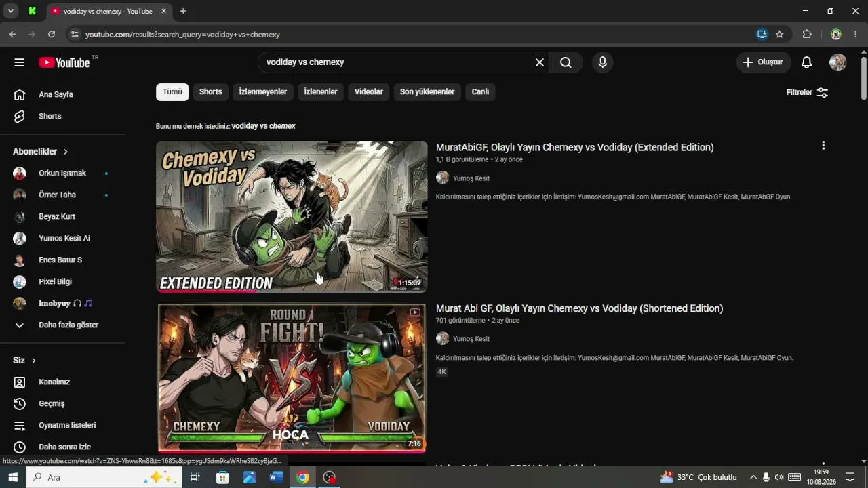Open the Filtreler search filters
The height and width of the screenshot is (488, 868).
click(807, 92)
